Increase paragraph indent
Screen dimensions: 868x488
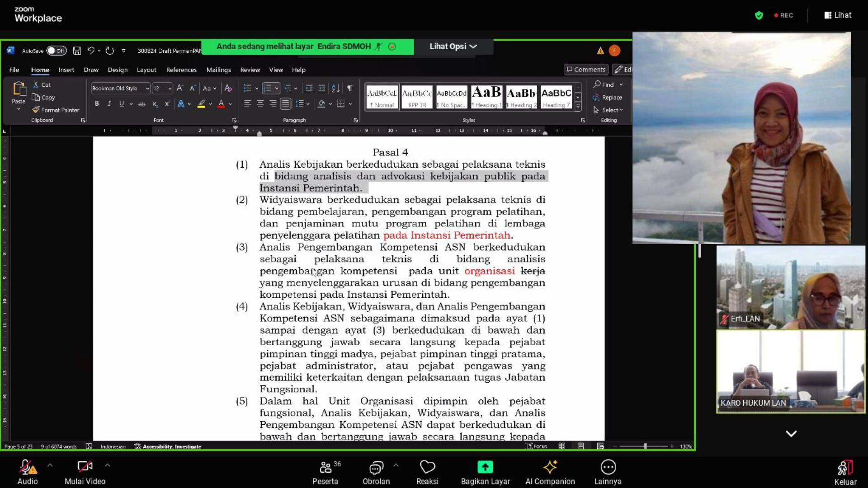322,88
